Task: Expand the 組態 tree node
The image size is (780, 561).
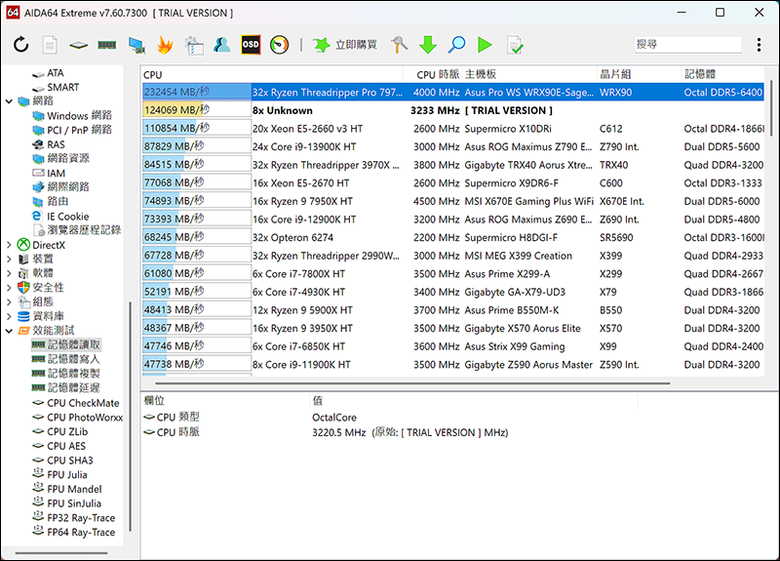Action: click(9, 302)
